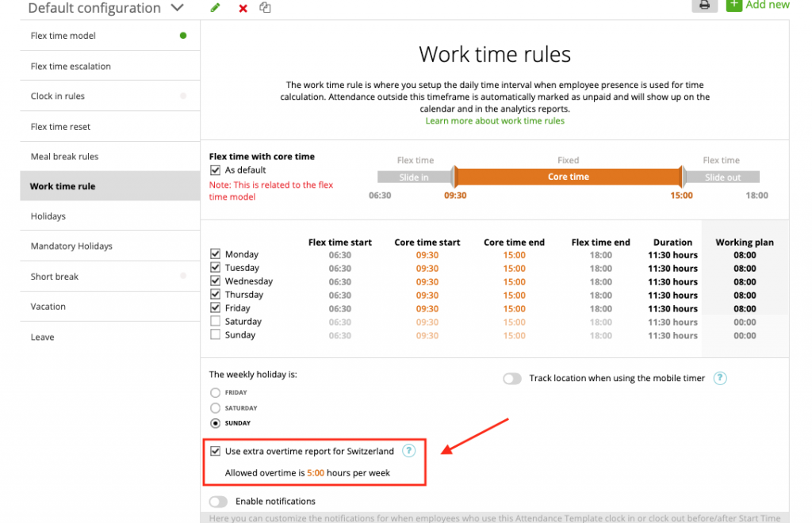This screenshot has width=812, height=523.
Task: Open Mandatory Holidays section
Action: [109, 246]
